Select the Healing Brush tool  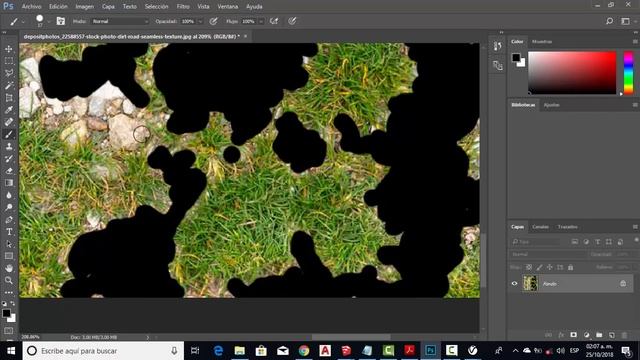click(9, 122)
